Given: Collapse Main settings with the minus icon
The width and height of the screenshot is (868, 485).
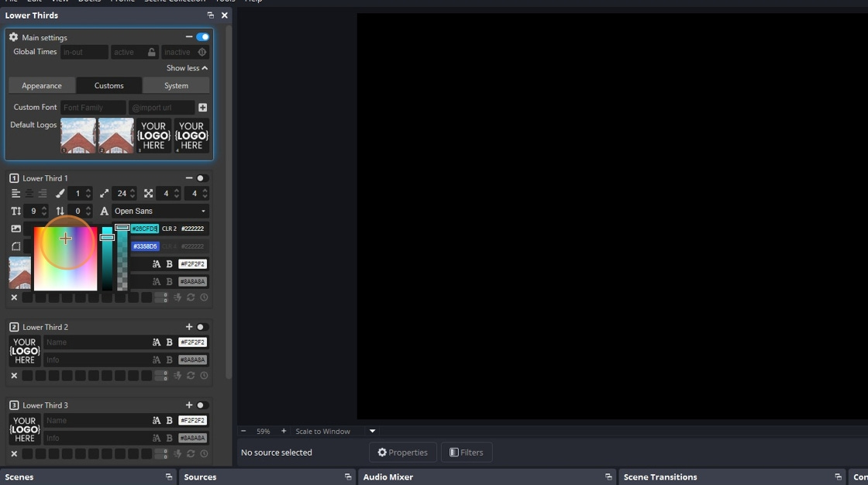Looking at the screenshot, I should pos(189,36).
